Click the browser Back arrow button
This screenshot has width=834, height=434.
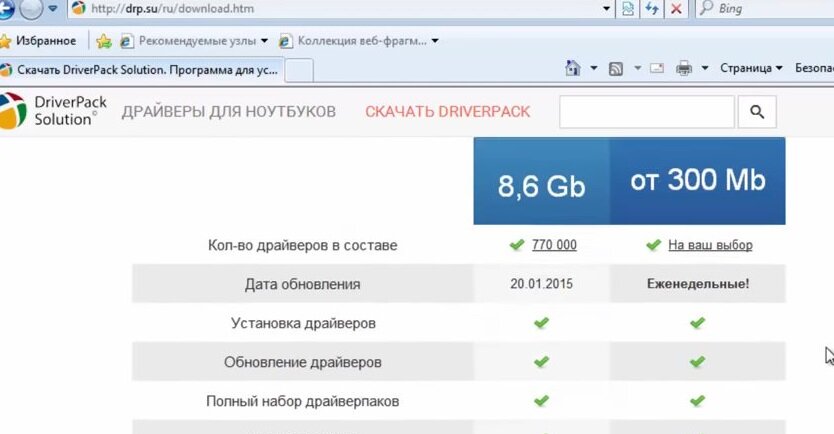pos(5,9)
